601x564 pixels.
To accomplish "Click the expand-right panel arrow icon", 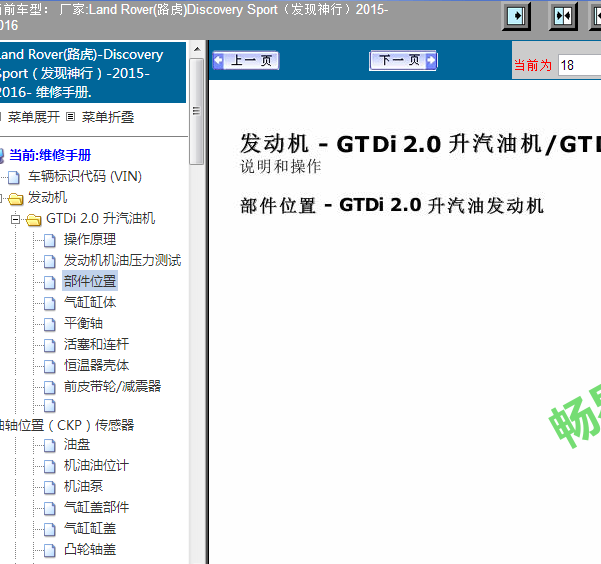I will 516,16.
